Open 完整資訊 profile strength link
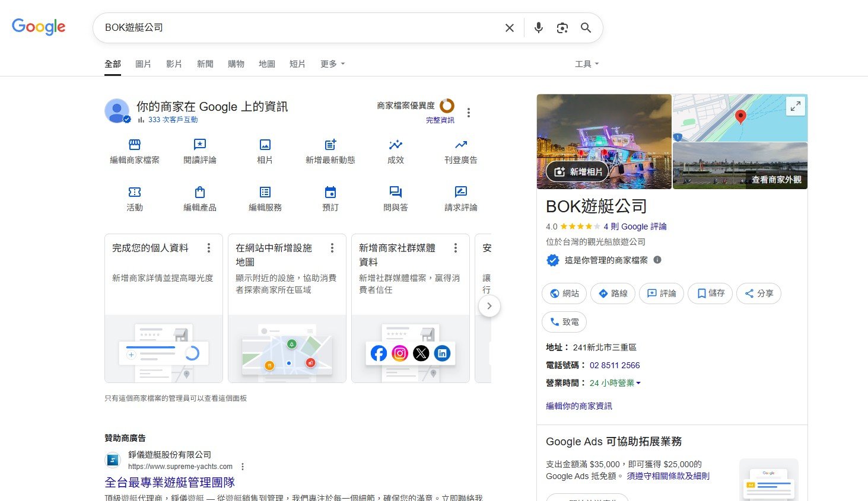 pos(440,120)
